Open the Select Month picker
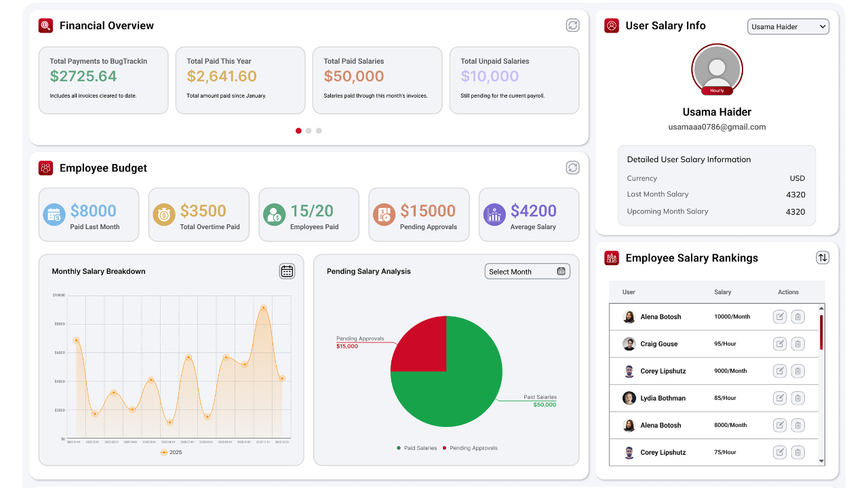Viewport: 868px width, 488px height. (527, 271)
